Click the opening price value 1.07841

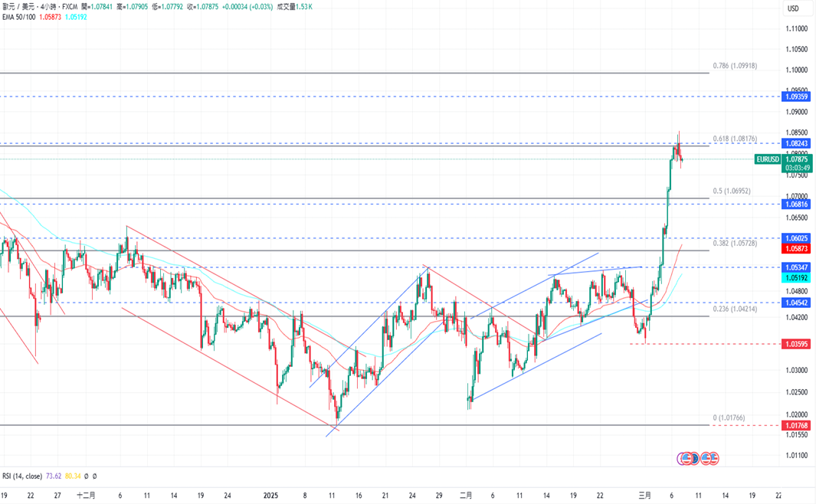tap(100, 8)
